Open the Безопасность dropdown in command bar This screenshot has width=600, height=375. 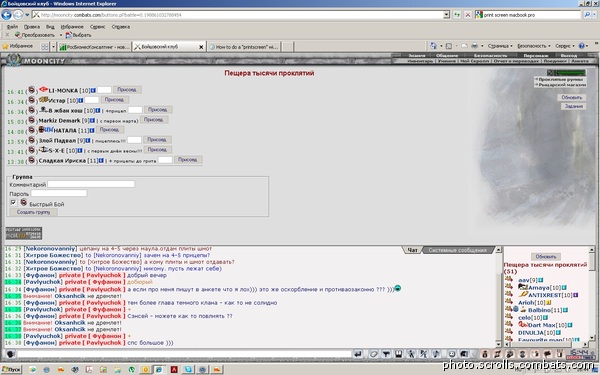click(534, 46)
